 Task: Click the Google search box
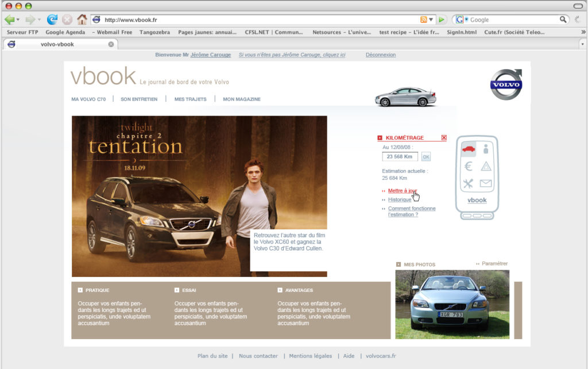(x=514, y=20)
